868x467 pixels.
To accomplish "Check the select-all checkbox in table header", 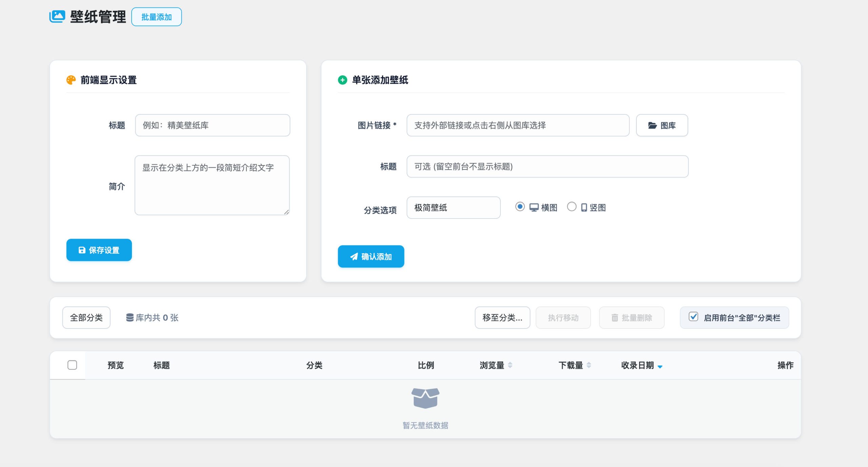I will point(72,365).
